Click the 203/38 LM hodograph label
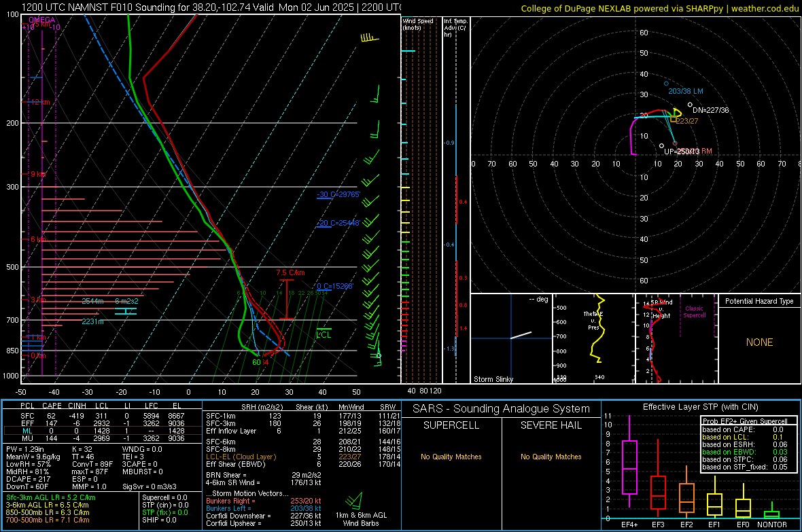The height and width of the screenshot is (532, 802). [685, 91]
